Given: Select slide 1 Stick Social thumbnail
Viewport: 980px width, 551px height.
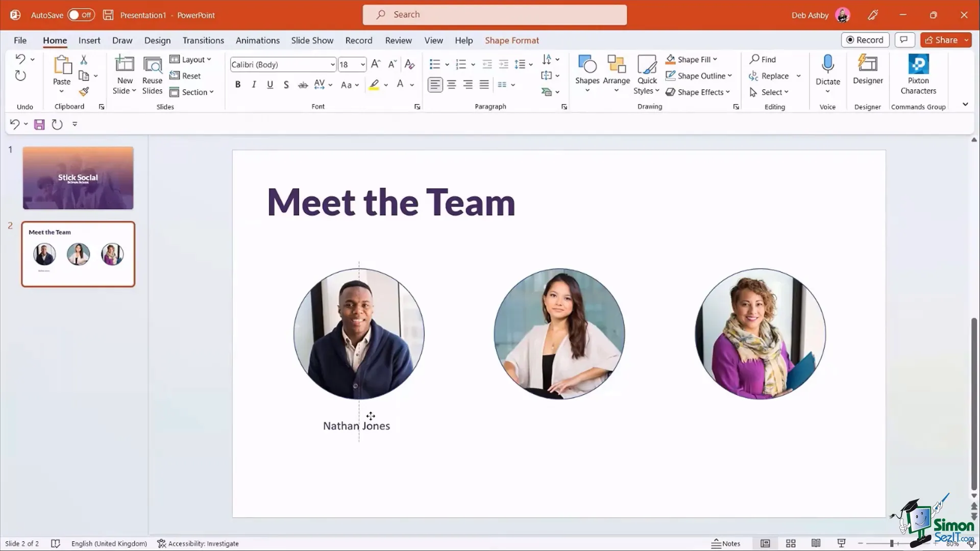Looking at the screenshot, I should point(78,178).
